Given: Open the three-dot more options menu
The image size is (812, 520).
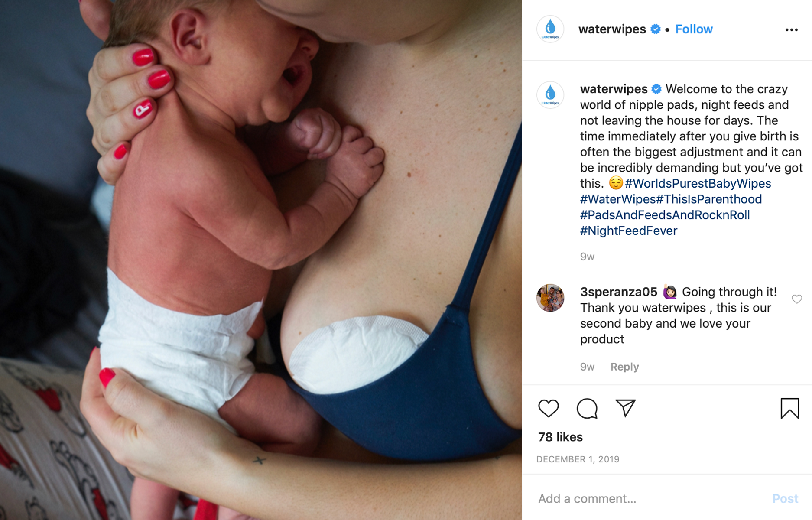Looking at the screenshot, I should (791, 29).
